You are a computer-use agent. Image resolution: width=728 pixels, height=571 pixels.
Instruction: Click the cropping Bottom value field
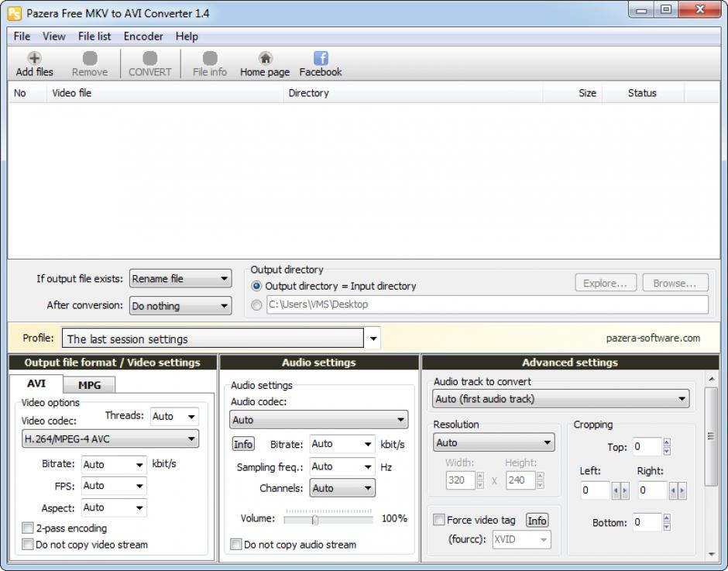click(x=647, y=522)
